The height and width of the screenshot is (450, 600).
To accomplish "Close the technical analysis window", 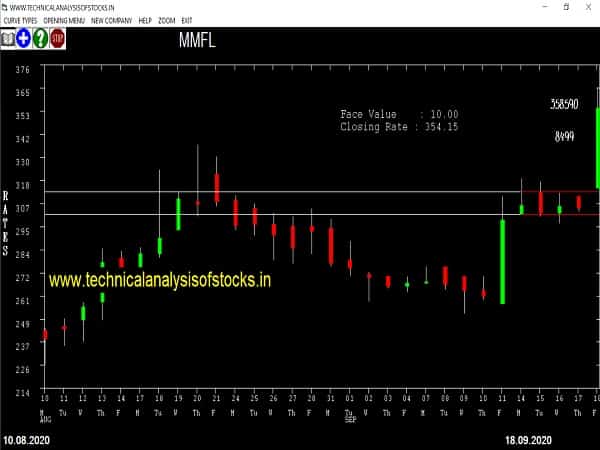I will click(589, 6).
